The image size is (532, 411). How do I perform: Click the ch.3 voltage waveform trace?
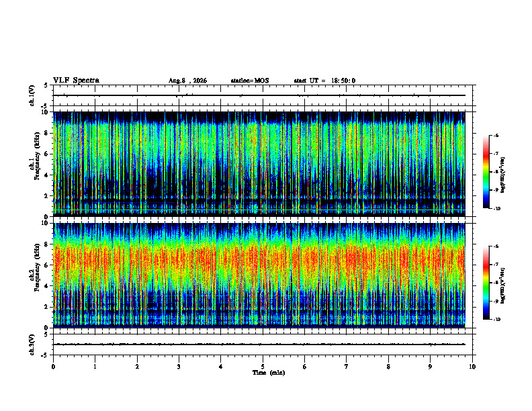coord(259,345)
